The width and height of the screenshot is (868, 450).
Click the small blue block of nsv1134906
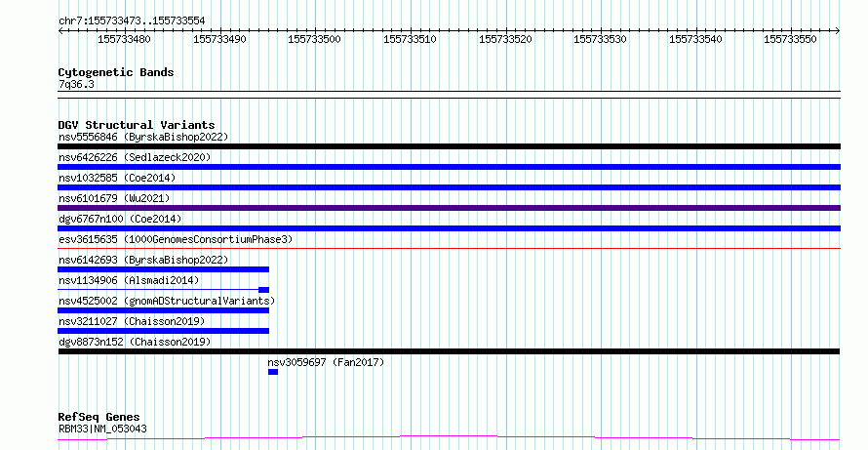click(x=263, y=290)
